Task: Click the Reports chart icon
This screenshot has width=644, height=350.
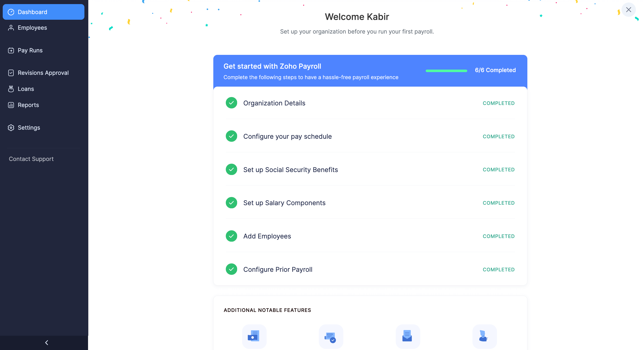Action: [x=11, y=105]
